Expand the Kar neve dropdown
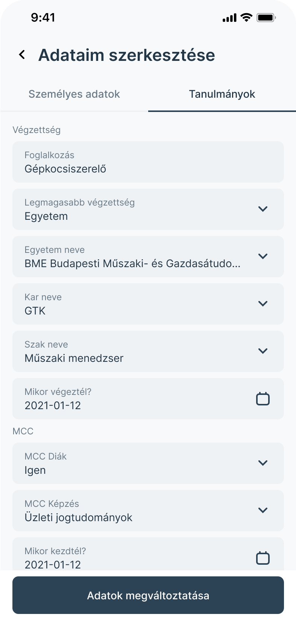The height and width of the screenshot is (644, 296). click(x=263, y=304)
